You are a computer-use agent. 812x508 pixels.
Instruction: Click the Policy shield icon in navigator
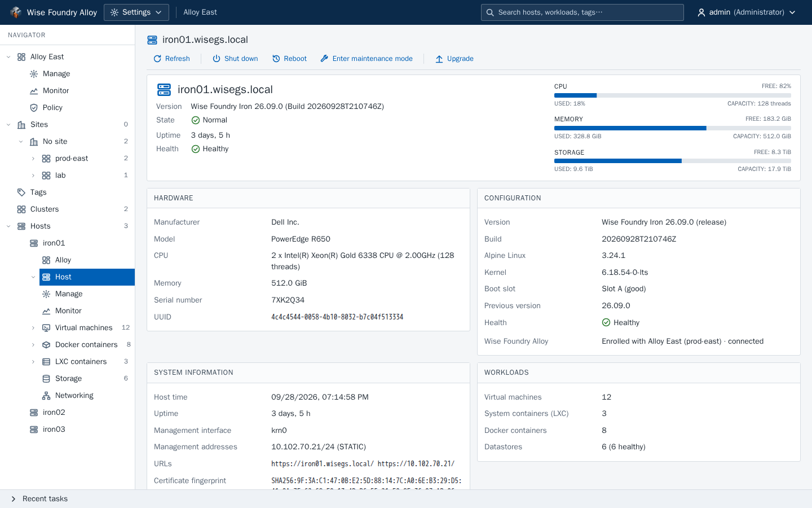(34, 108)
